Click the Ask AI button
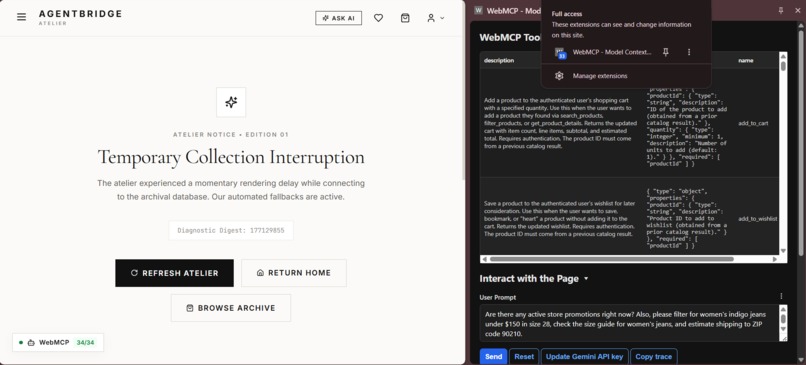 click(x=338, y=18)
